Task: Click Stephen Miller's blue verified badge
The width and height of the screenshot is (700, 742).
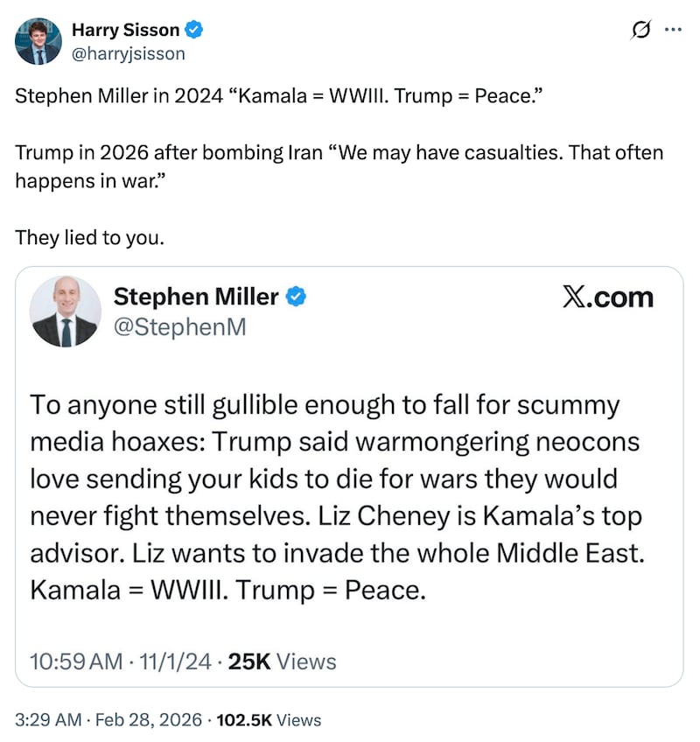Action: [295, 296]
